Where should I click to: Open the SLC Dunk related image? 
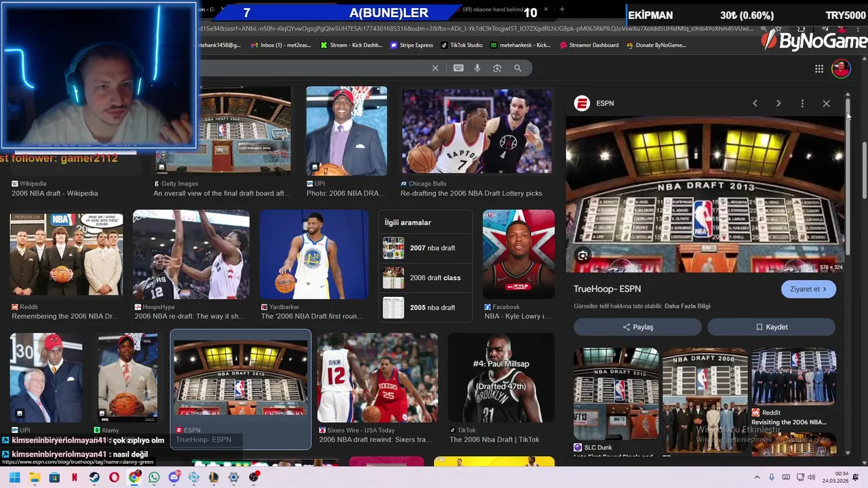[x=616, y=394]
